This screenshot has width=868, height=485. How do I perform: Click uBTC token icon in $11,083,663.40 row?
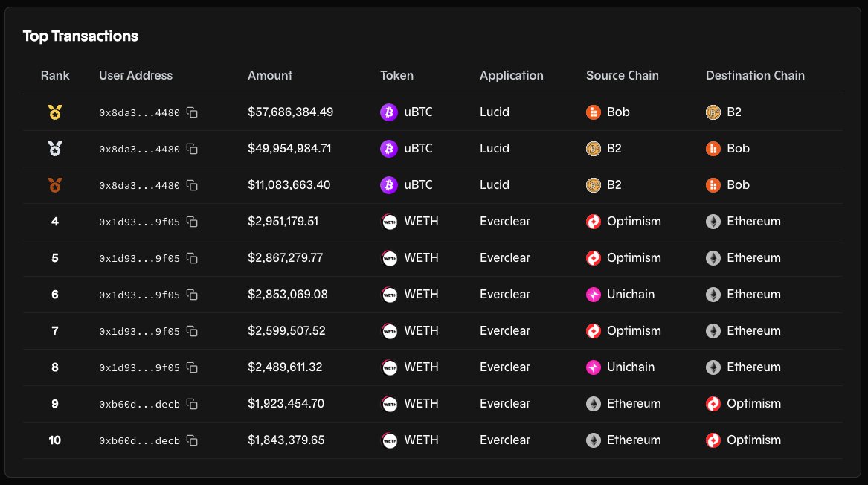388,185
